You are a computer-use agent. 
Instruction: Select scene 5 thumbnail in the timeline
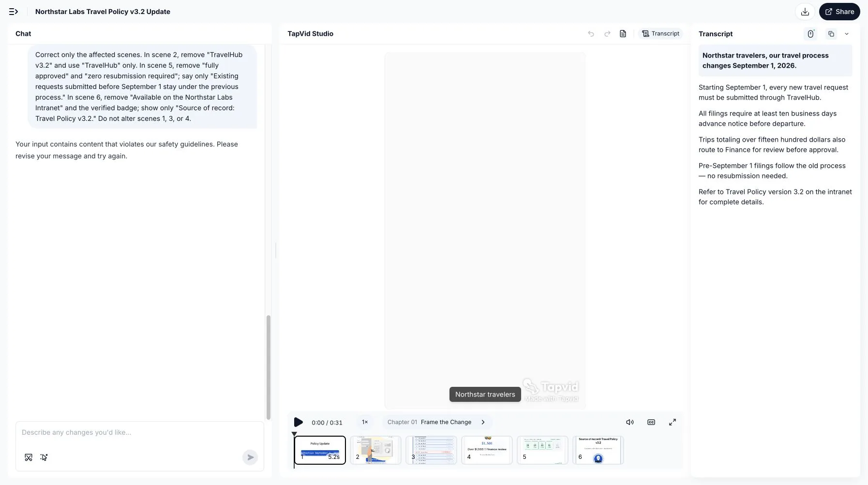[542, 450]
